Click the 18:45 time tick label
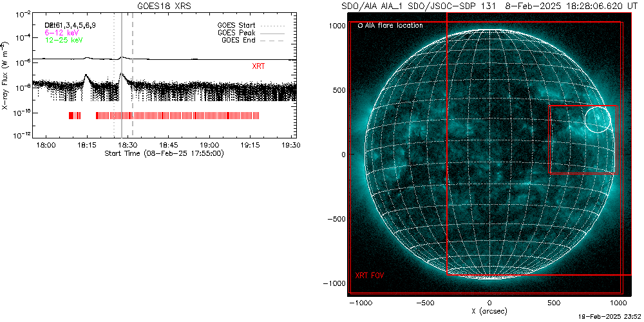 (x=168, y=145)
